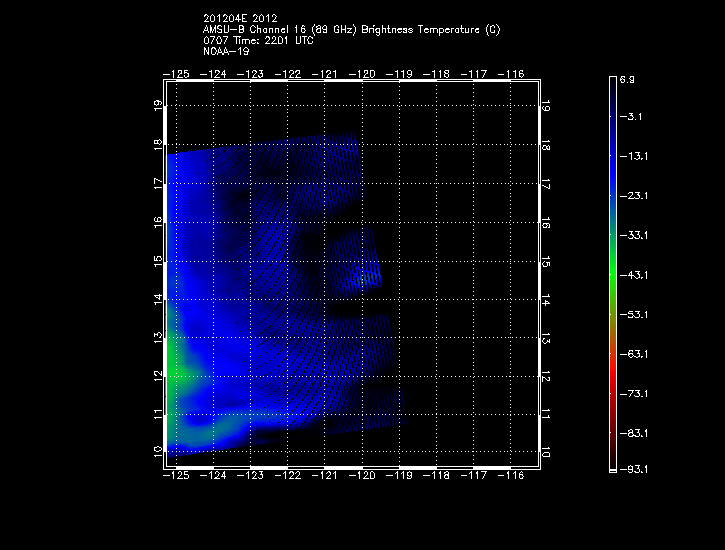Viewport: 725px width, 550px height.
Task: Click the -122 longitude label on bottom axis
Action: coord(288,475)
